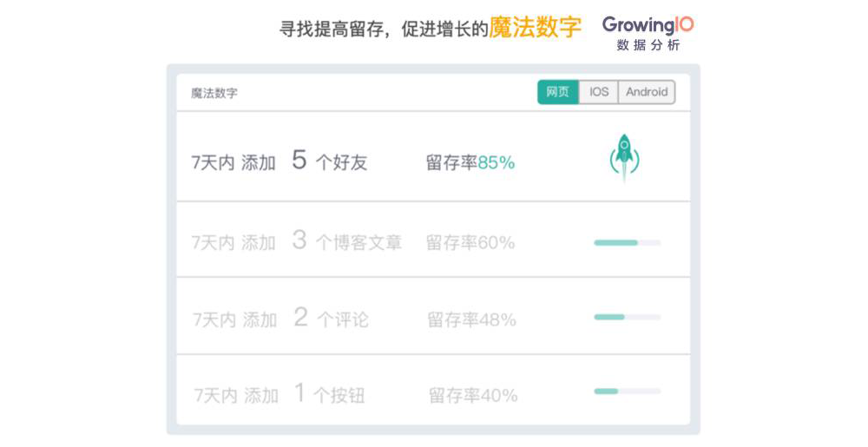Click the progress bar for 60% retention
This screenshot has width=868, height=447.
point(627,243)
